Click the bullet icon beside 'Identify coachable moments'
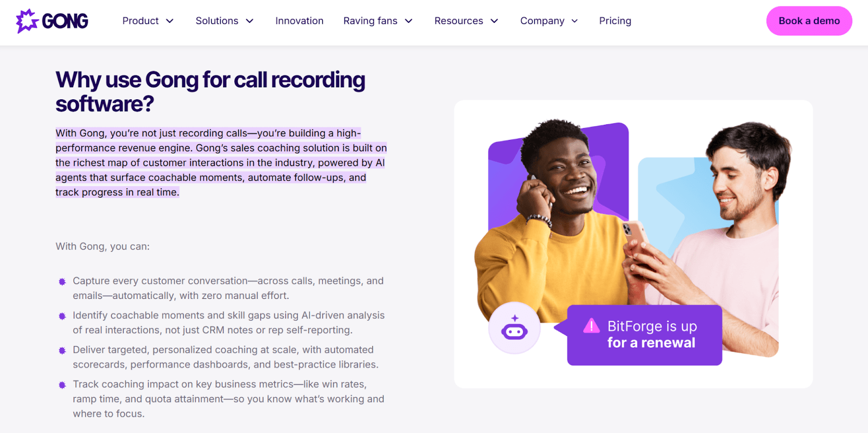This screenshot has height=433, width=868. (62, 316)
